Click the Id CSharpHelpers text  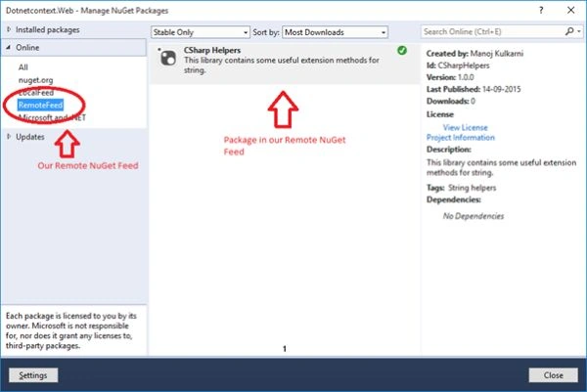tap(458, 65)
